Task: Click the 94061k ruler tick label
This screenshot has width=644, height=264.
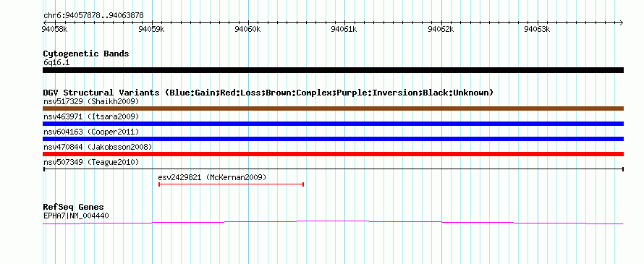Action: click(344, 29)
